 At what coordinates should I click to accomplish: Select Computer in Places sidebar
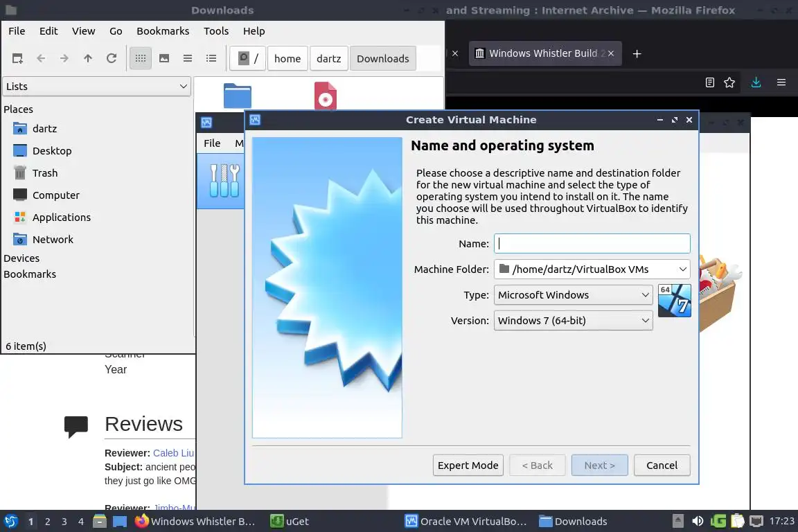pos(56,195)
